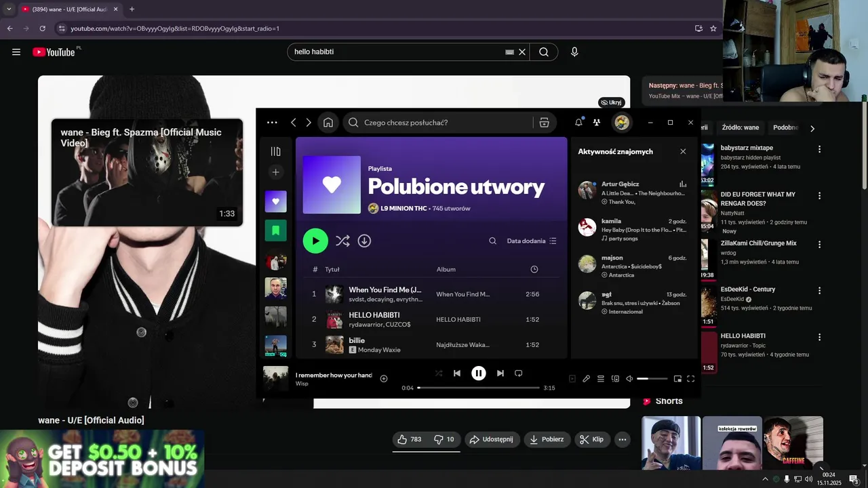Go back in Spotify navigation
The width and height of the screenshot is (868, 488).
[294, 123]
